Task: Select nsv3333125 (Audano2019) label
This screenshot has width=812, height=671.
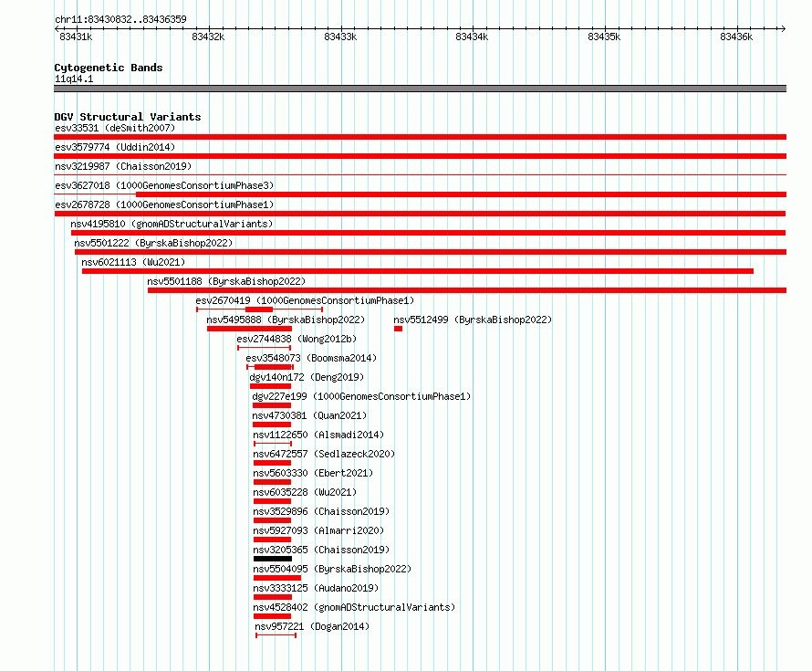Action: pos(316,588)
